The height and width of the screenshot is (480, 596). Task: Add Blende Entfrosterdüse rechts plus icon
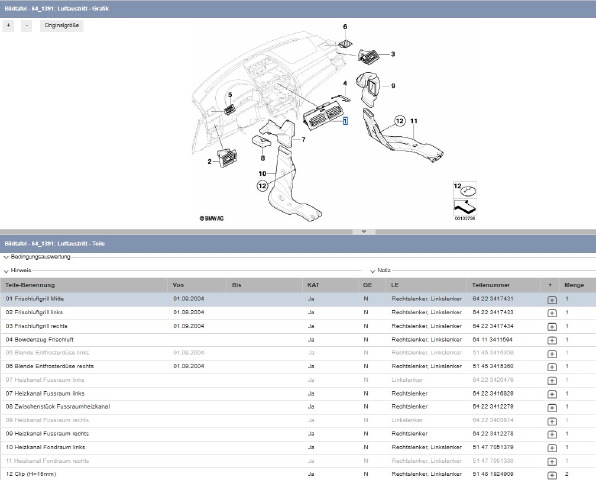pos(552,367)
